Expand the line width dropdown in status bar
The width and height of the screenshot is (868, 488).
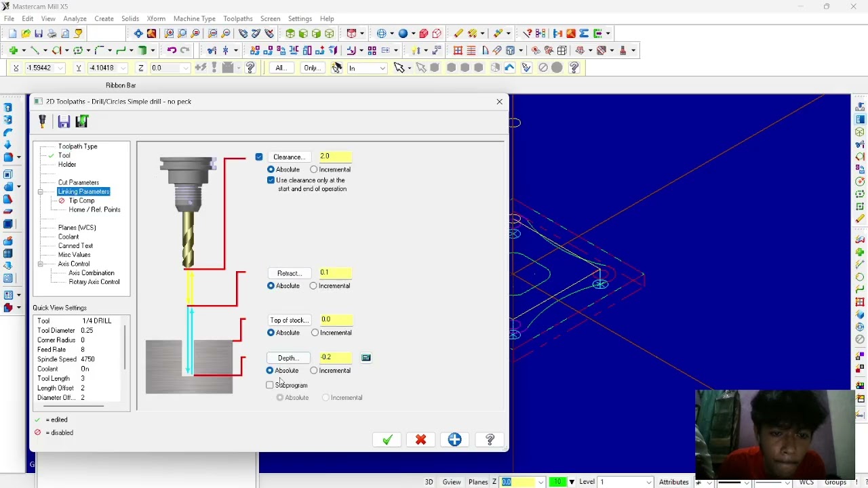pyautogui.click(x=788, y=482)
